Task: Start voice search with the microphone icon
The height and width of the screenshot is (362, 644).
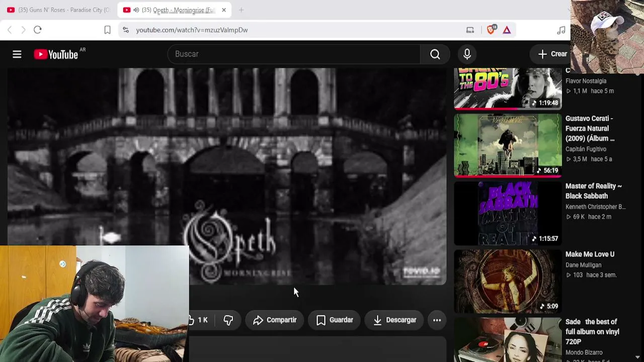Action: pos(467,54)
